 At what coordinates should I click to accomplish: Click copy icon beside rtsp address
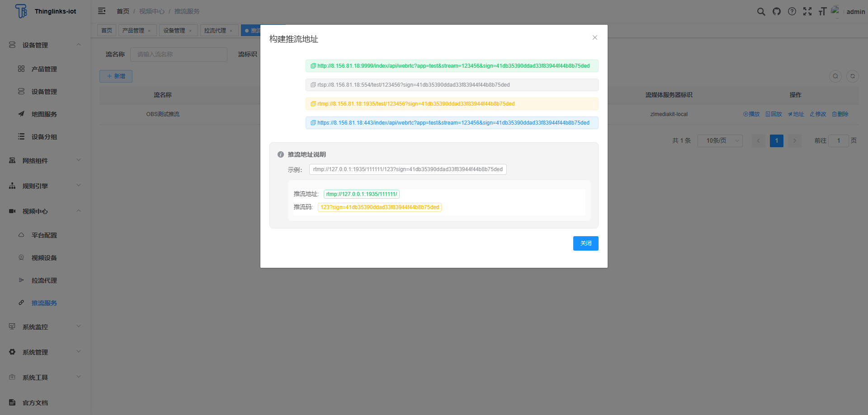point(313,85)
